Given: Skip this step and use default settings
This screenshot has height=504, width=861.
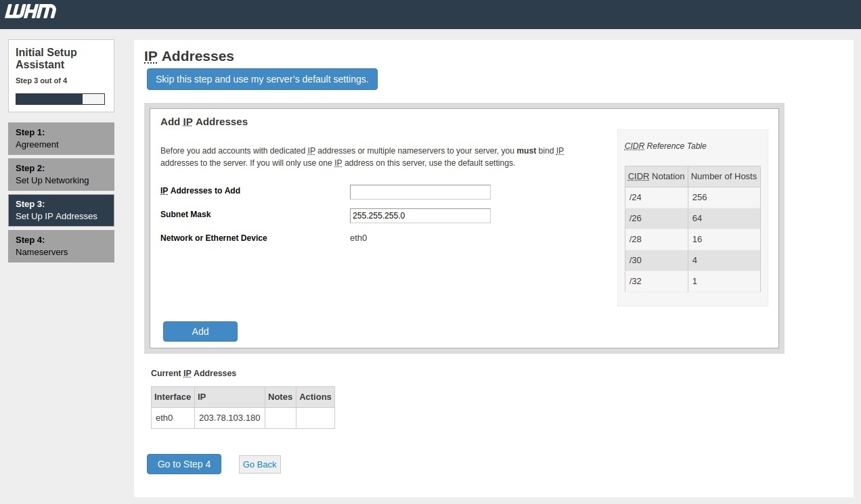Looking at the screenshot, I should click(x=262, y=79).
